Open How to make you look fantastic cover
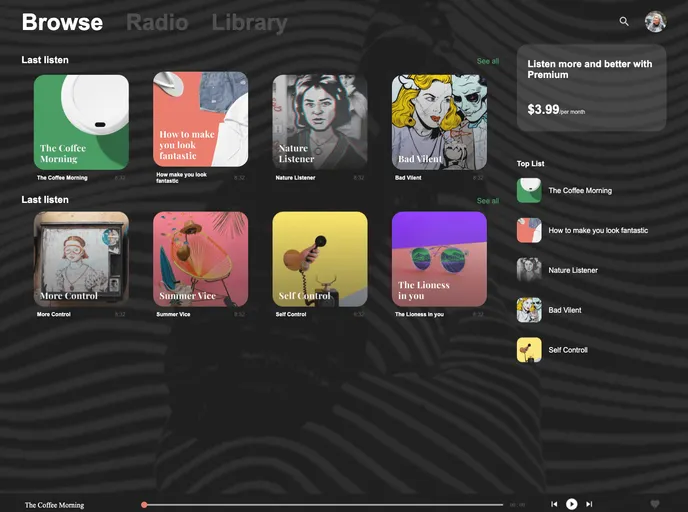The width and height of the screenshot is (688, 512). (x=201, y=119)
